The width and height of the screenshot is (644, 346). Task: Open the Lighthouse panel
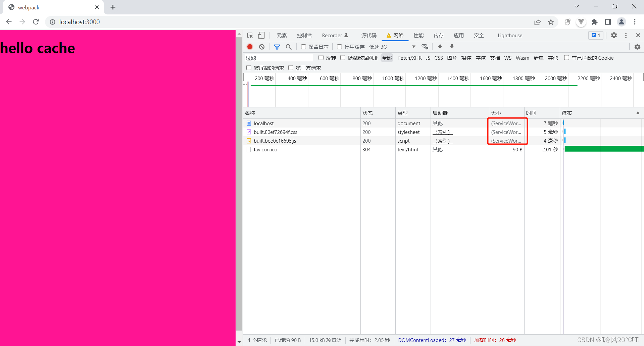pos(510,35)
